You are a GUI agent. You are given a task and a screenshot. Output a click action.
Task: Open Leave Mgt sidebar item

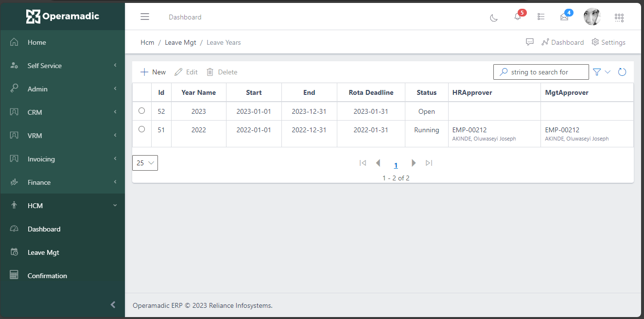62,252
